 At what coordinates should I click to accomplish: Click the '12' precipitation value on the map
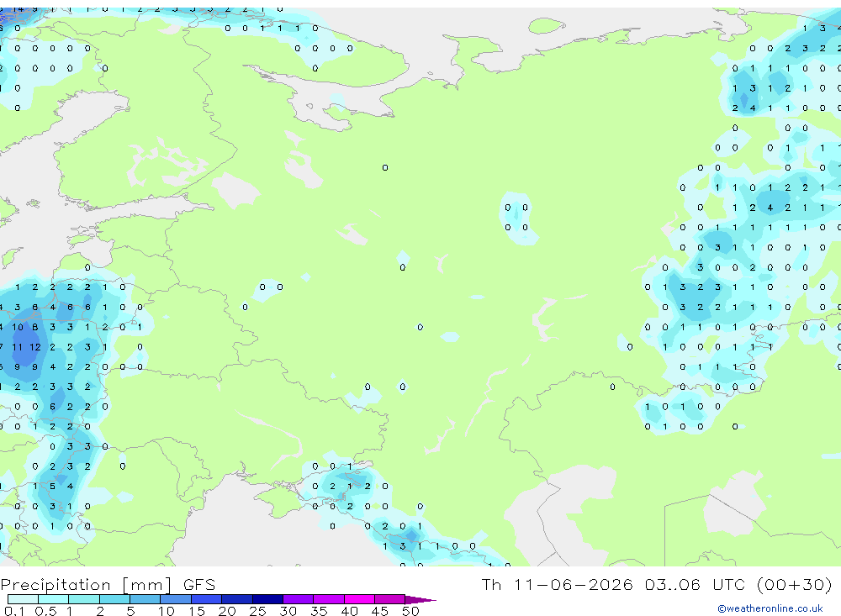click(x=34, y=347)
